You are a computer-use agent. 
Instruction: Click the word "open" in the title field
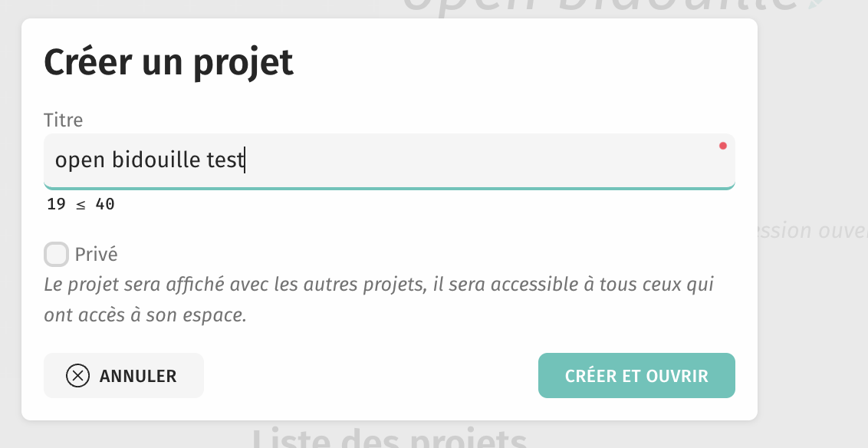80,160
